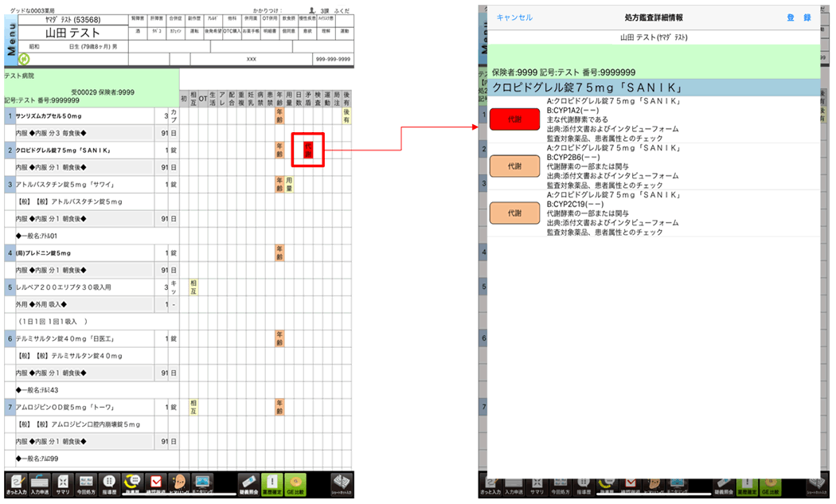Tap キャンセル in the audit detail dialog
Screen dimensions: 836x504
pos(514,18)
